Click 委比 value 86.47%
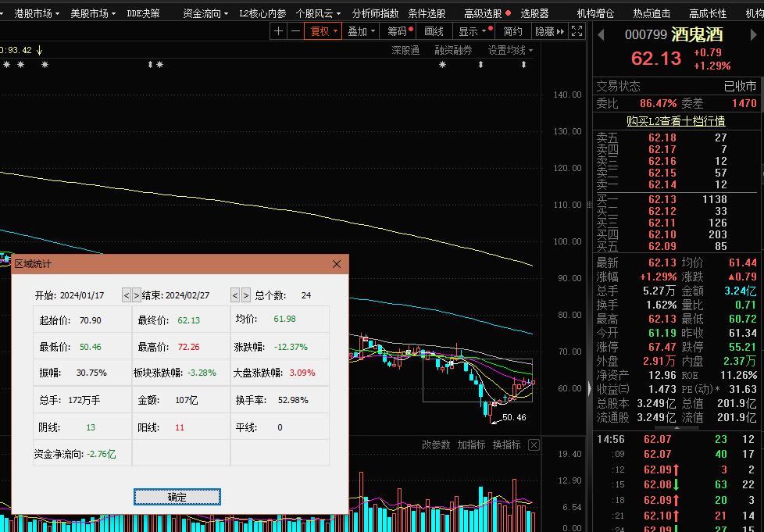This screenshot has height=532, width=764. 659,103
